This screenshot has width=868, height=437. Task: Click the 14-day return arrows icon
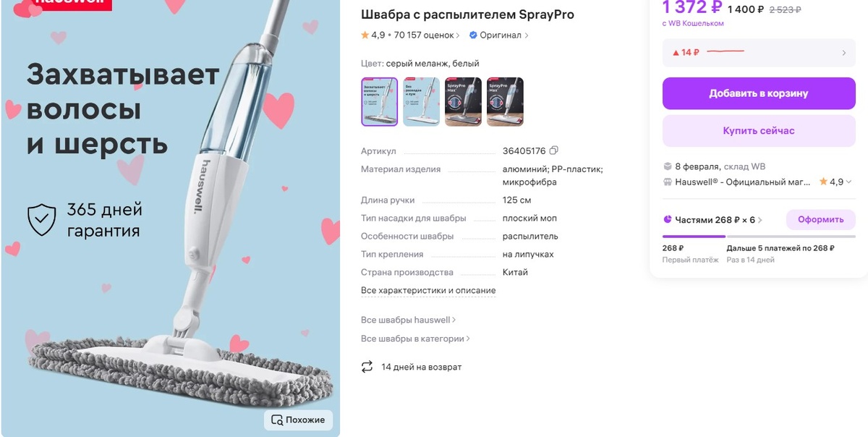click(367, 367)
